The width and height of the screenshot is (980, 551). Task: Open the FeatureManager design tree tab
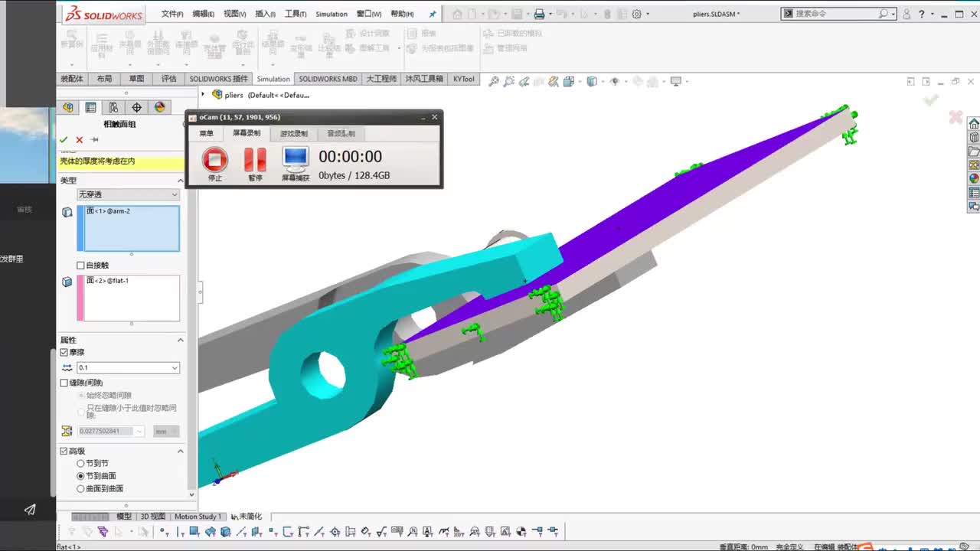(68, 108)
